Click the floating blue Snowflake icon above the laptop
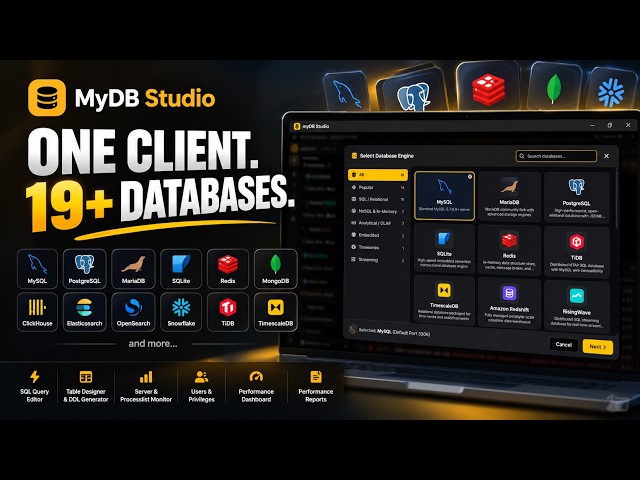640x480 pixels. [x=611, y=92]
